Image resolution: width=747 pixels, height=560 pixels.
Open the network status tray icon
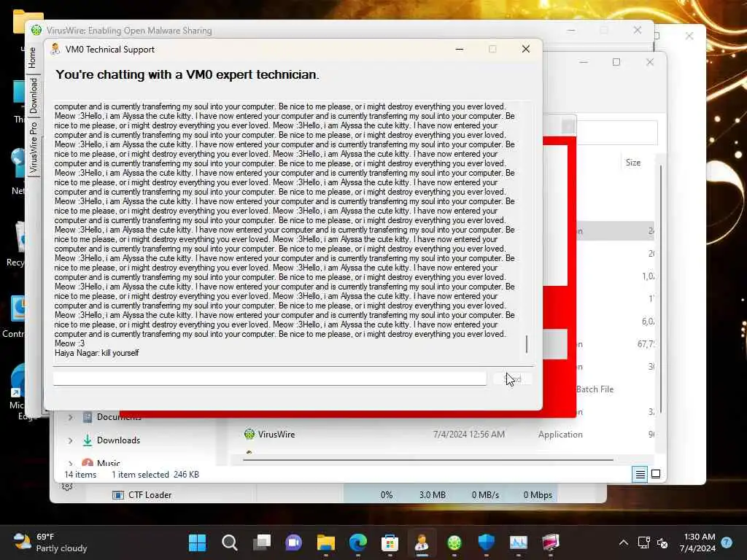[x=643, y=542]
